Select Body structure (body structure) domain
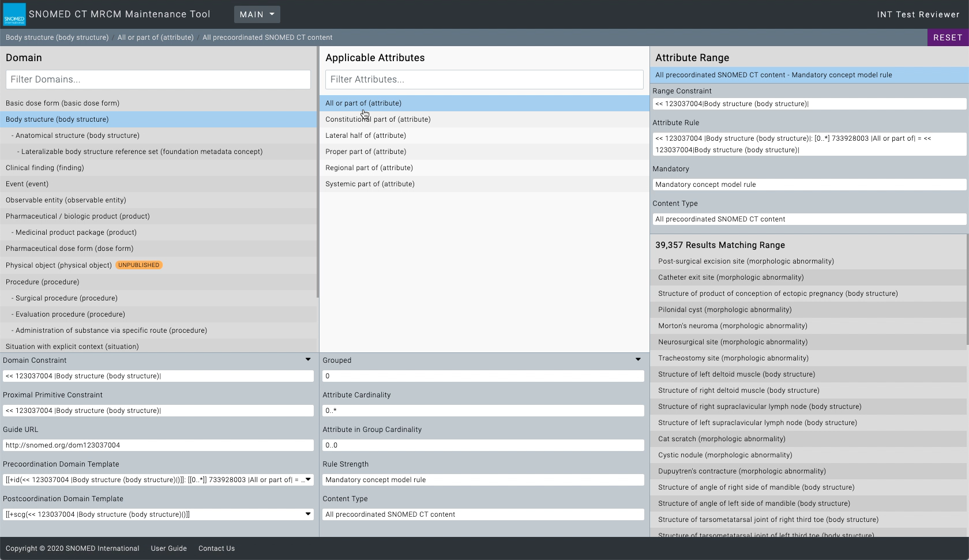 tap(158, 119)
